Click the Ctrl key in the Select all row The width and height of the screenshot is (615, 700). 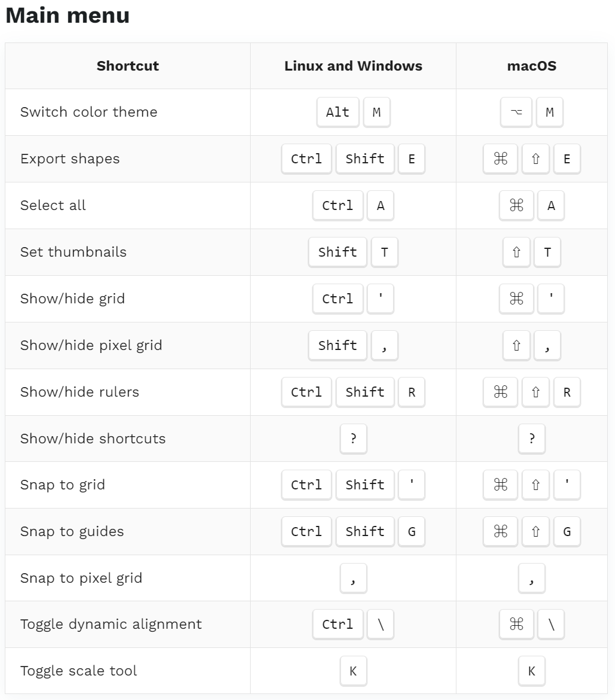(337, 206)
